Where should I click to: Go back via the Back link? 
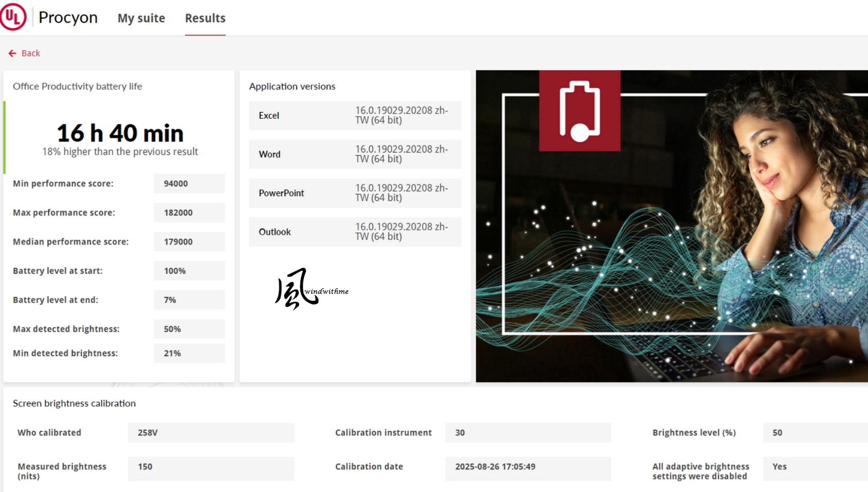[x=31, y=53]
